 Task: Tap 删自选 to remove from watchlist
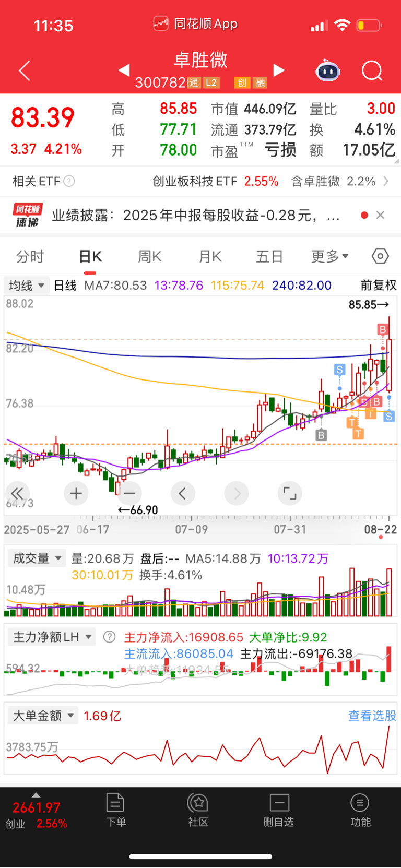279,810
